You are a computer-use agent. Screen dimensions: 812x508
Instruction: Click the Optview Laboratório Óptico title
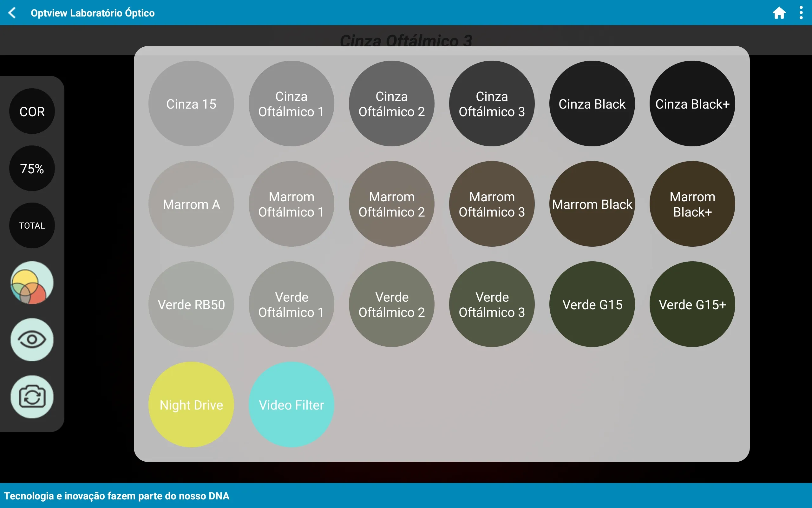click(93, 13)
